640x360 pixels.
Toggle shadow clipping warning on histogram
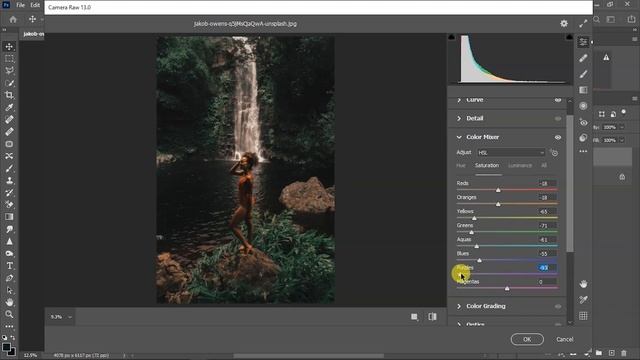point(451,37)
